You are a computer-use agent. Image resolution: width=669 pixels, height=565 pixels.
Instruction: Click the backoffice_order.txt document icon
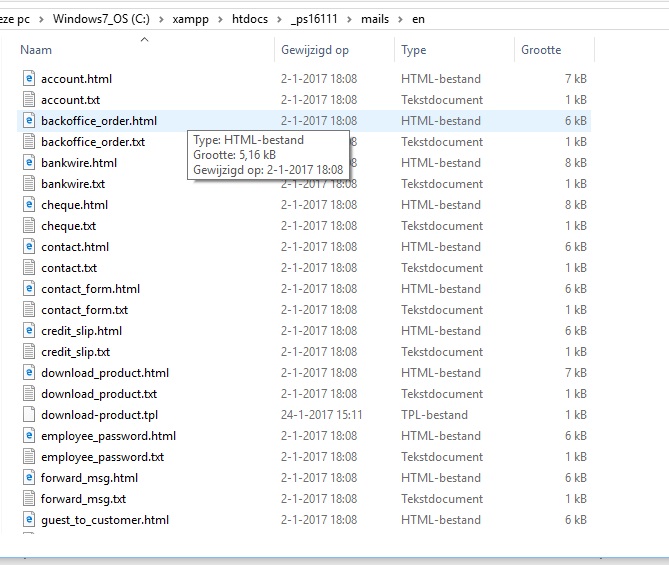pyautogui.click(x=29, y=141)
